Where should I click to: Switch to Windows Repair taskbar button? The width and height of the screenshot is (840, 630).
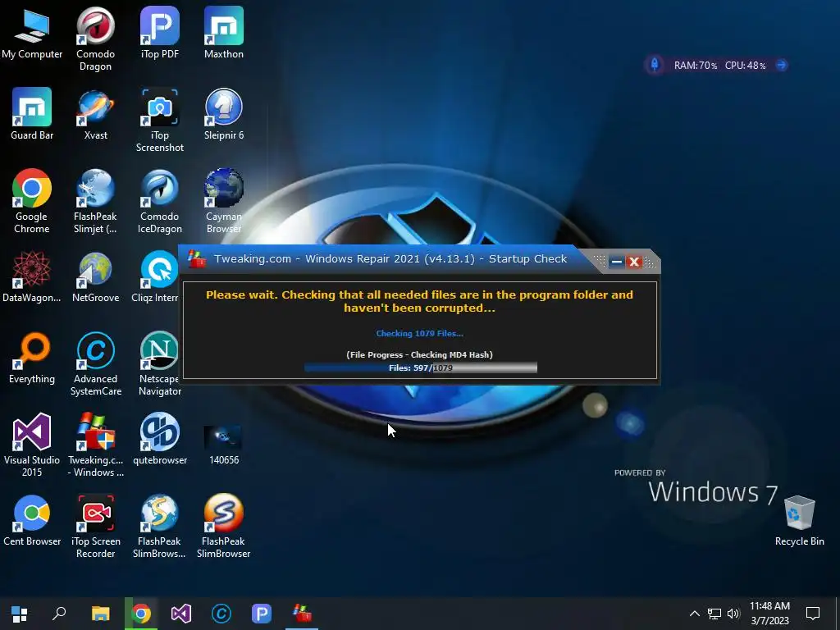point(302,614)
